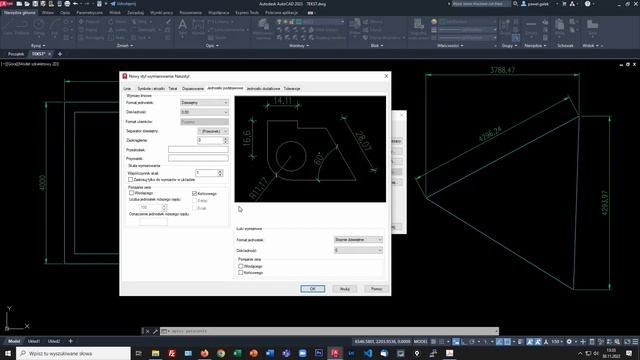Click the Open file icon in quick access toolbar
Image resolution: width=640 pixels, height=360 pixels.
click(x=27, y=4)
